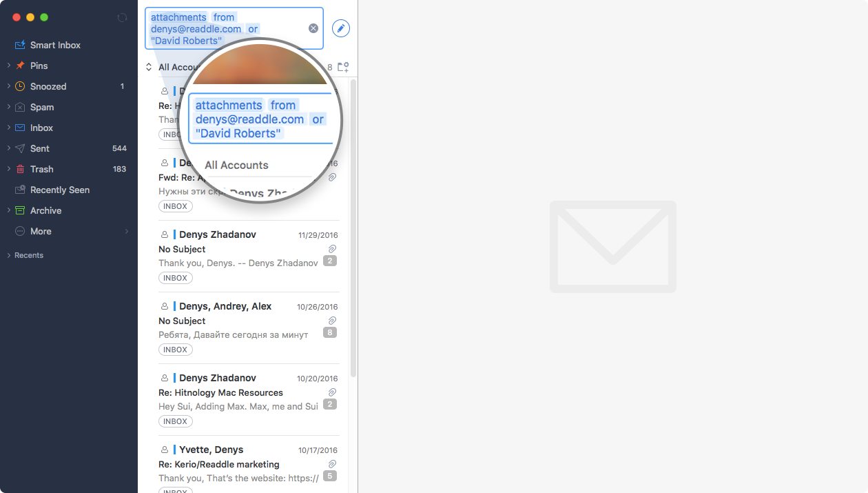Expand the Snoozed folder chevron
The height and width of the screenshot is (493, 868).
tap(8, 86)
